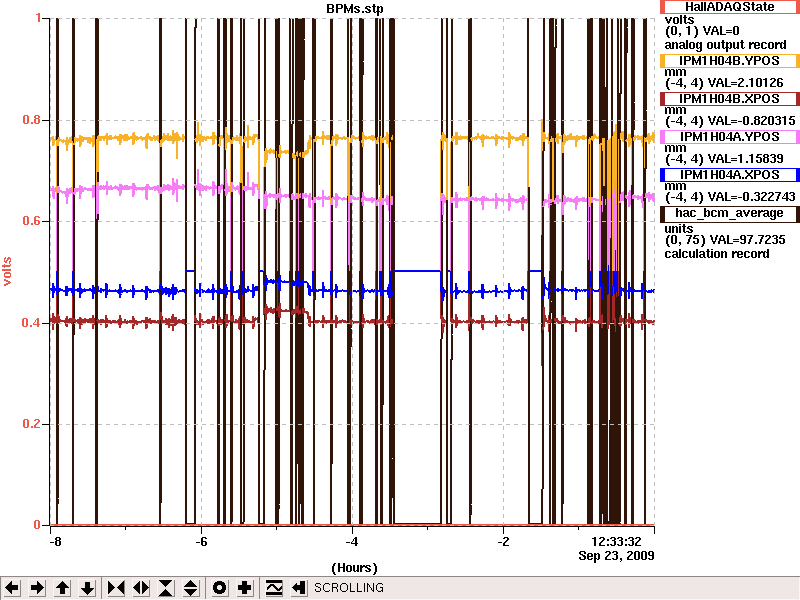Image resolution: width=800 pixels, height=600 pixels.
Task: Click the VAL=-0.820315 value text
Action: (751, 121)
